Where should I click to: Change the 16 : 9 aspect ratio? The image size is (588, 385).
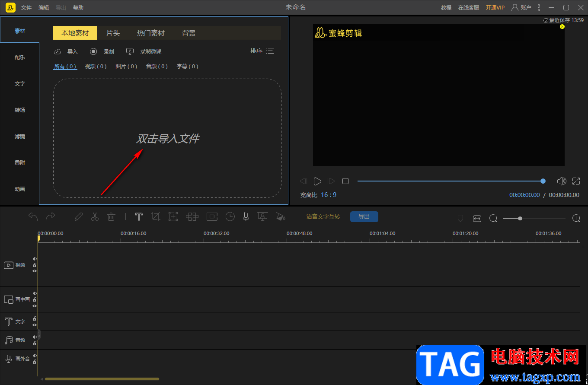pyautogui.click(x=329, y=195)
